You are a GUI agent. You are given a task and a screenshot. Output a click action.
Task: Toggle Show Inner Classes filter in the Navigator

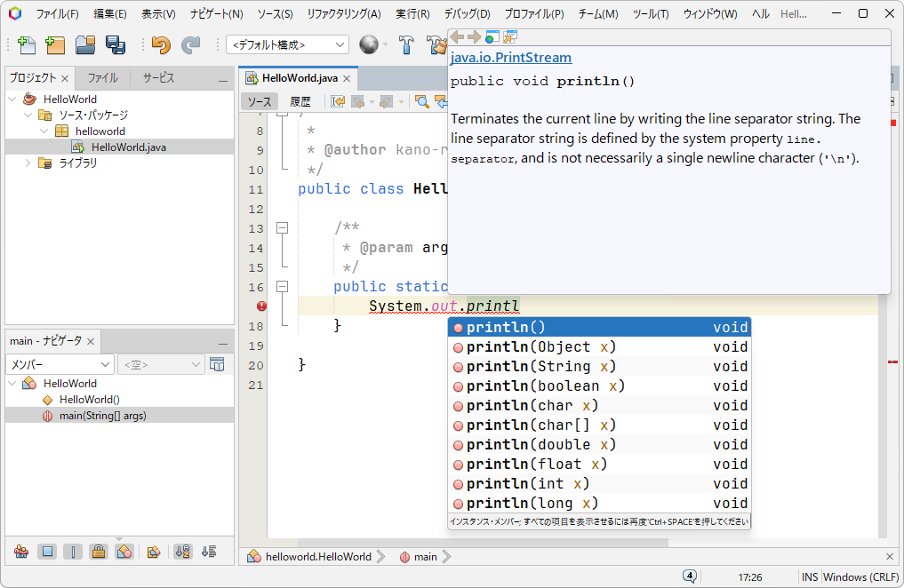[124, 552]
